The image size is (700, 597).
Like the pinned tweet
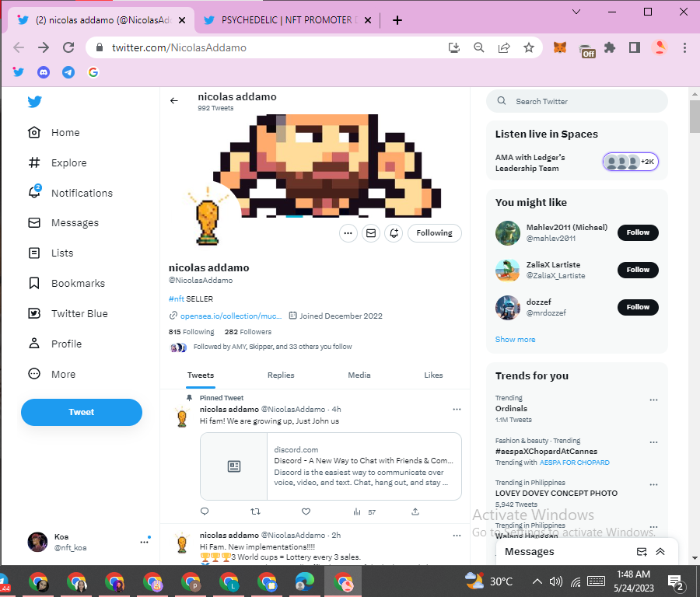(x=306, y=511)
